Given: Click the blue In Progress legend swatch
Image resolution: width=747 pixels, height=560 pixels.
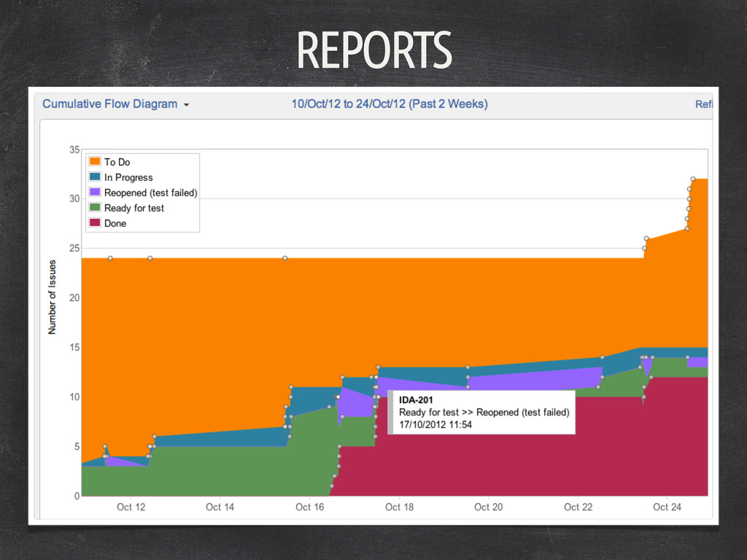Looking at the screenshot, I should (x=95, y=177).
